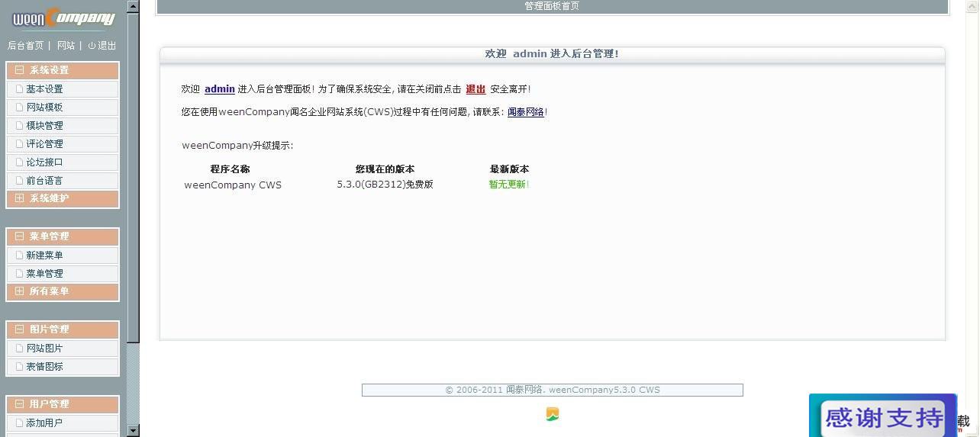The width and height of the screenshot is (980, 437).
Task: Open the 闻泰网络 contact link
Action: pos(526,112)
